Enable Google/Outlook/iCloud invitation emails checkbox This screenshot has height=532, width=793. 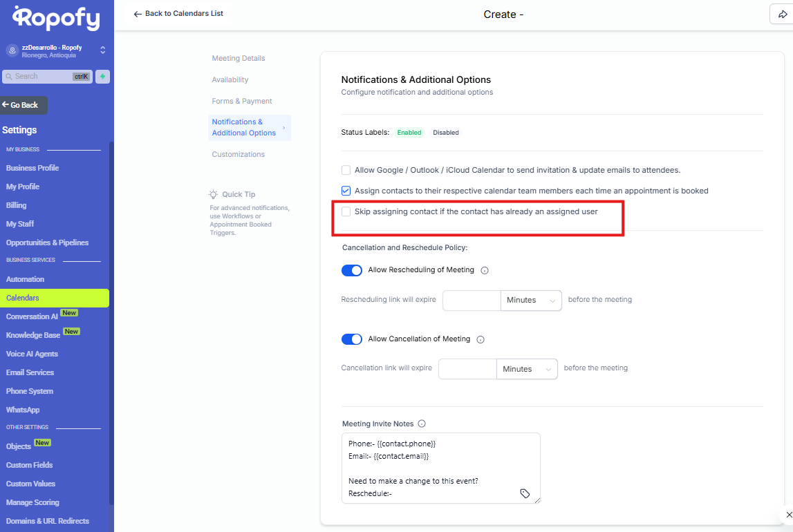346,170
